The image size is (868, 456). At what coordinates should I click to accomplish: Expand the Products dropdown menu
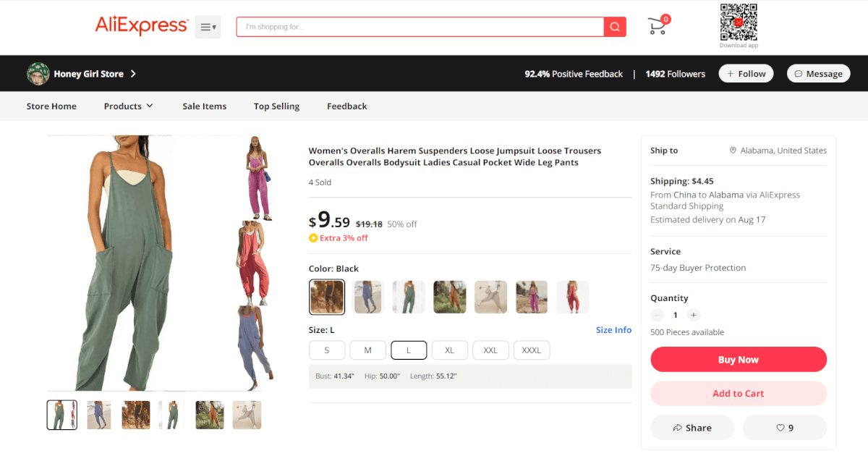tap(129, 106)
